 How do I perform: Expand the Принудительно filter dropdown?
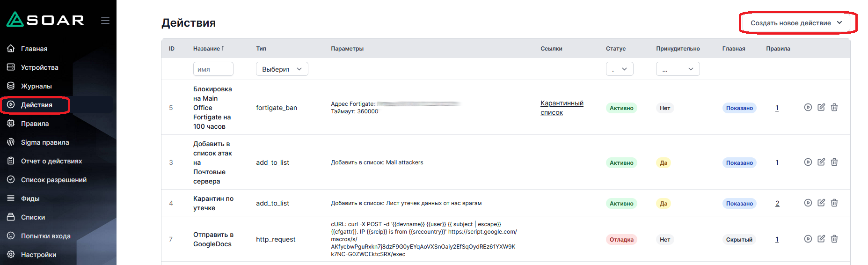(677, 69)
